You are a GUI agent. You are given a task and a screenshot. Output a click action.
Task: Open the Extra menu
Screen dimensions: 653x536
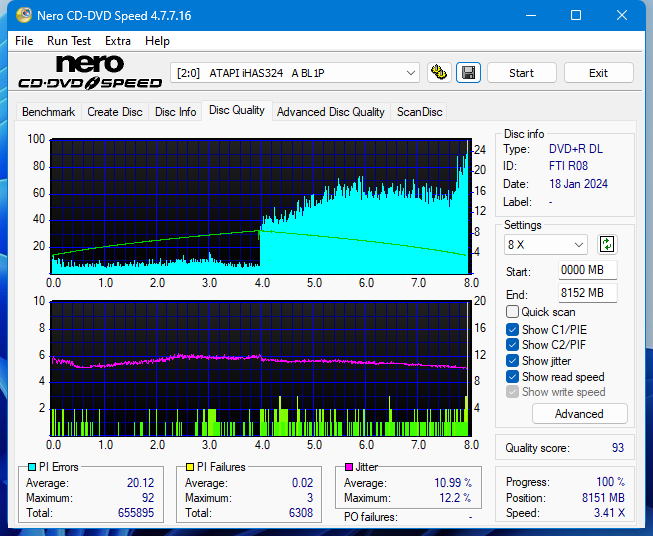pyautogui.click(x=118, y=41)
